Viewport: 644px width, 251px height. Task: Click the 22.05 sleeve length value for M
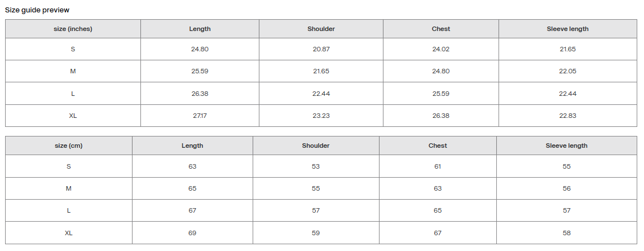point(568,71)
